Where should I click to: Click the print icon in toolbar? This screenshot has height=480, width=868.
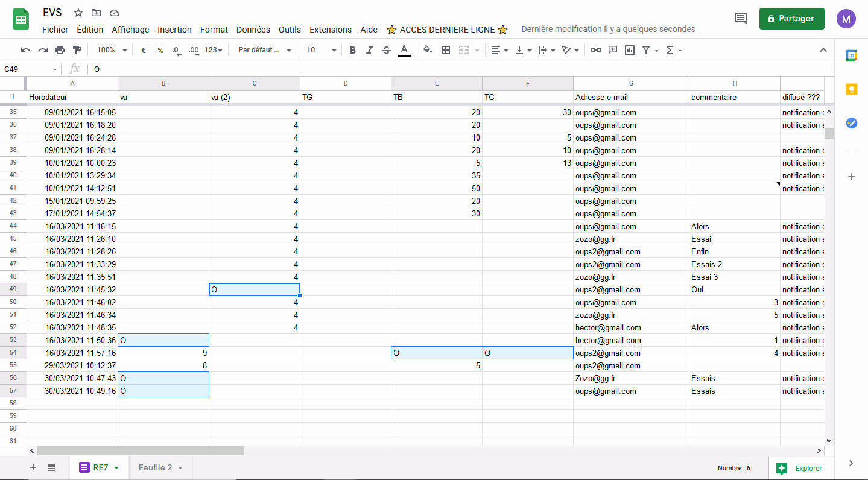tap(60, 50)
